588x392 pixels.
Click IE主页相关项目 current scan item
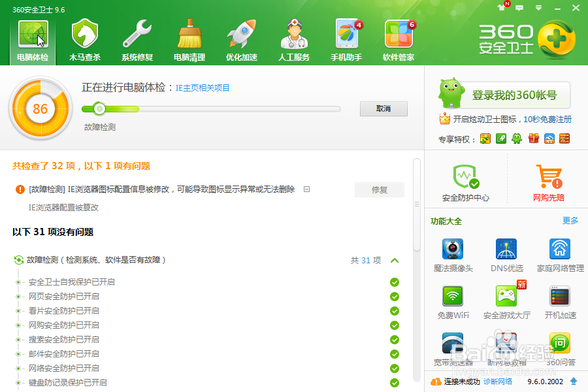pos(203,88)
